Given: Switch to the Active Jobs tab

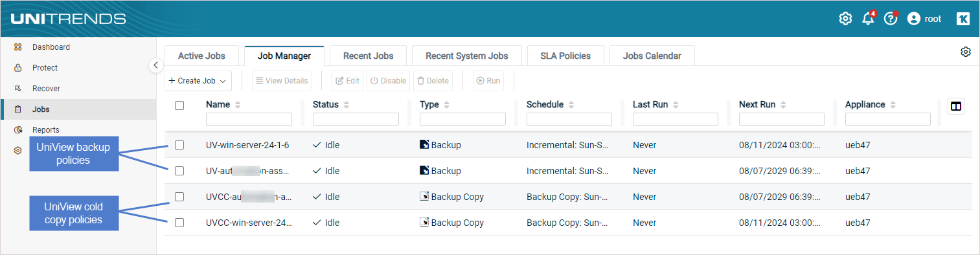Looking at the screenshot, I should 201,56.
